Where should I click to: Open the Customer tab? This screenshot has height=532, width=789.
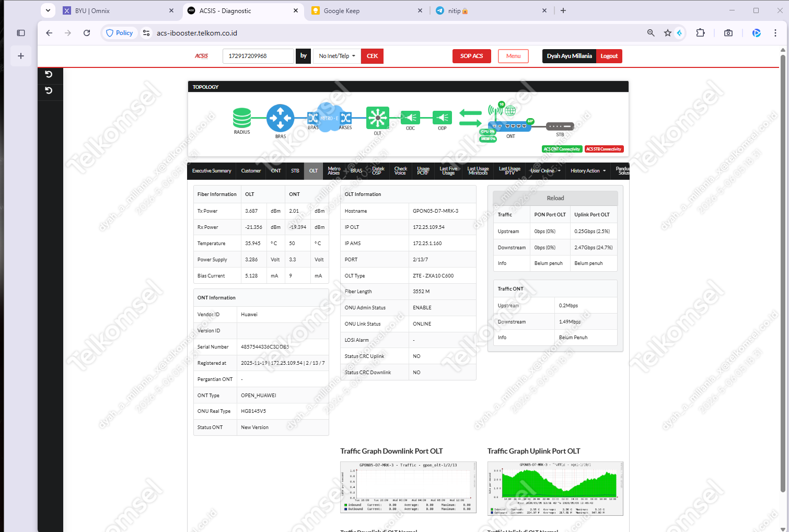[251, 171]
